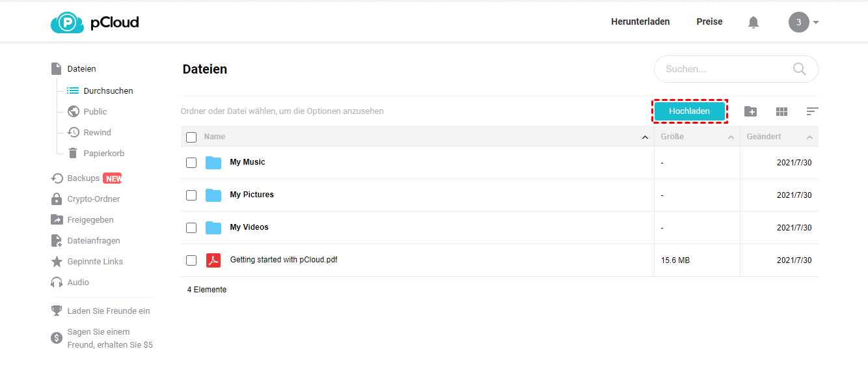The image size is (868, 375).
Task: Tick the My Music folder checkbox
Action: click(191, 163)
